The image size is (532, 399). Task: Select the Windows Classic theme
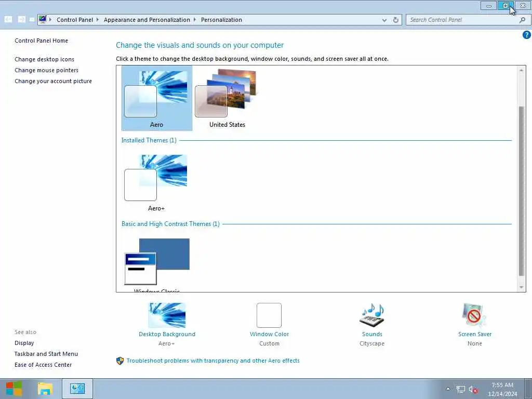[156, 264]
